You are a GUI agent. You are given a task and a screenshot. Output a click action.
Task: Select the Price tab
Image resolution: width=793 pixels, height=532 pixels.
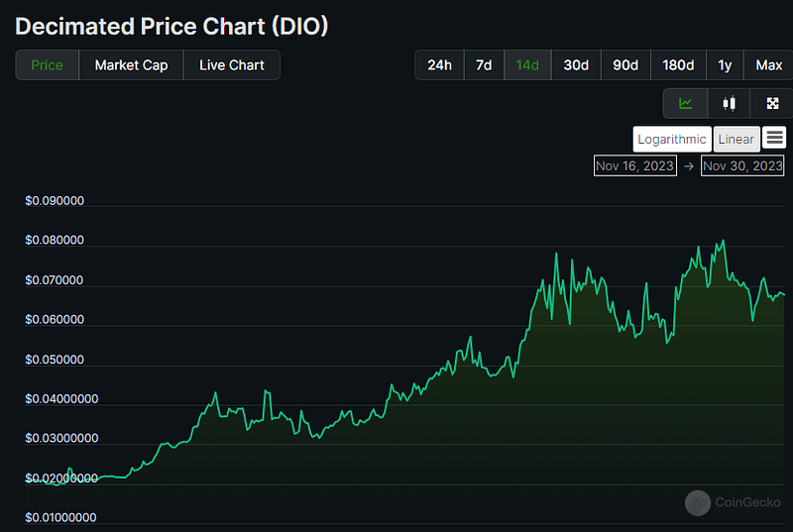click(x=47, y=65)
